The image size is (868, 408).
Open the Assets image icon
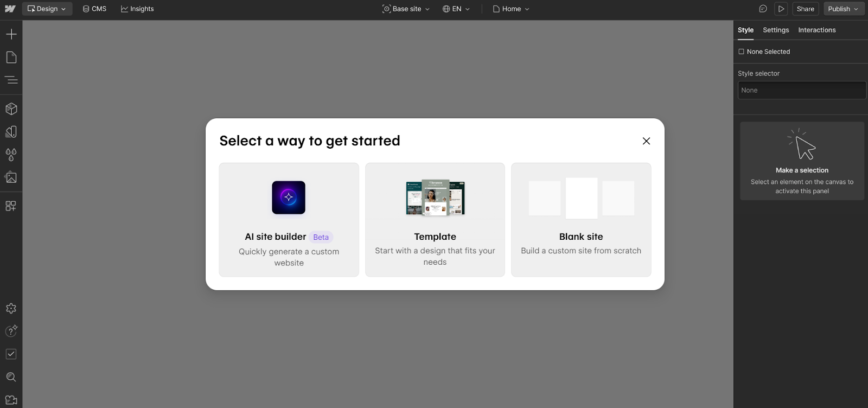11,177
